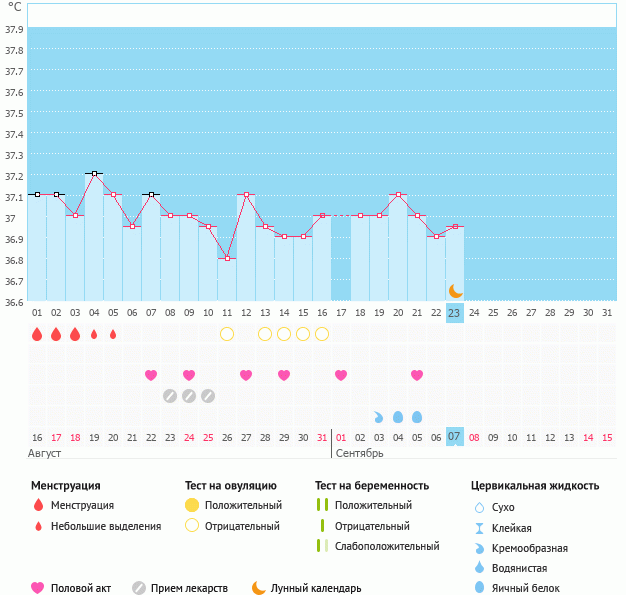The width and height of the screenshot is (626, 595).
Task: Click the intercourse heart on cycle day 17
Action: pos(341,375)
